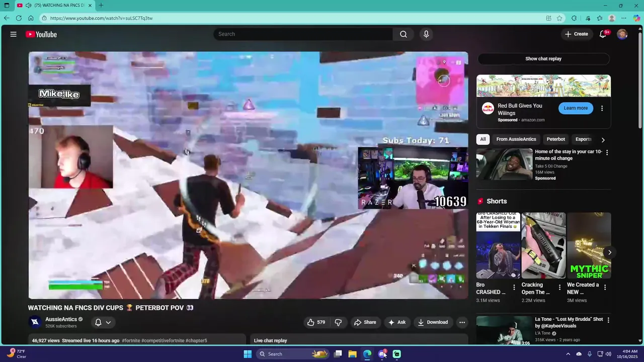Start voice search with the microphone icon
Viewport: 644px width, 362px height.
coord(426,34)
